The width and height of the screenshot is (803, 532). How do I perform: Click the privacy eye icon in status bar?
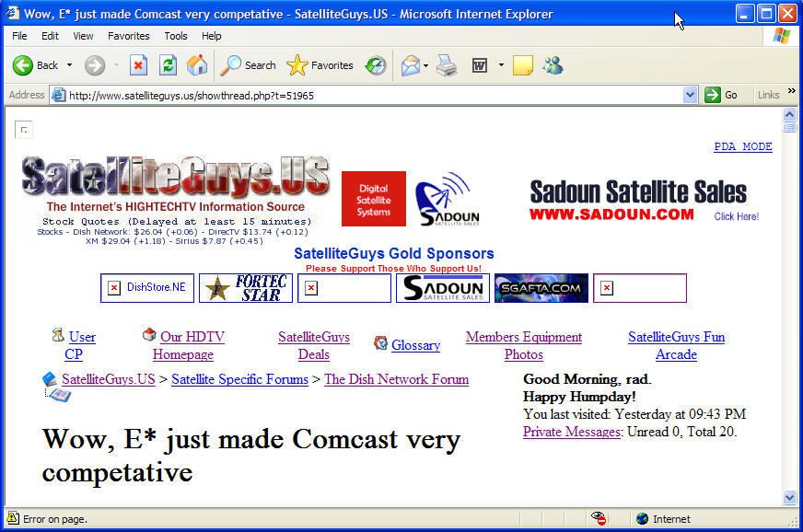tap(599, 518)
